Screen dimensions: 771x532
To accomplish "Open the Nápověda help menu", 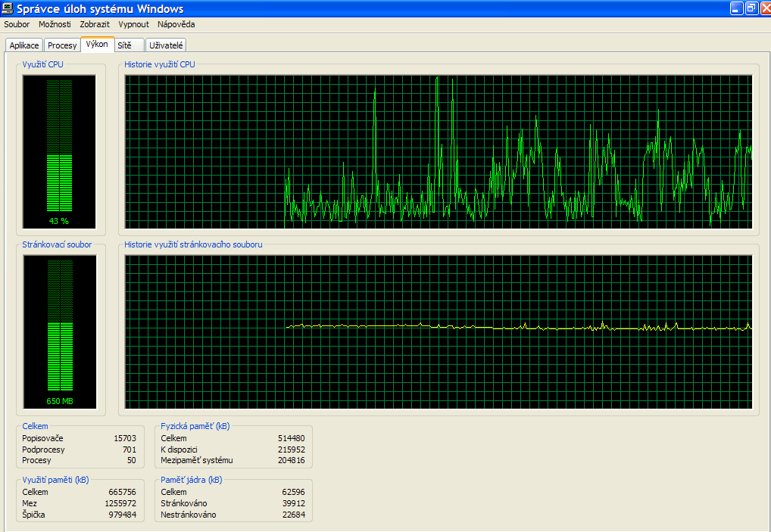I will 176,24.
